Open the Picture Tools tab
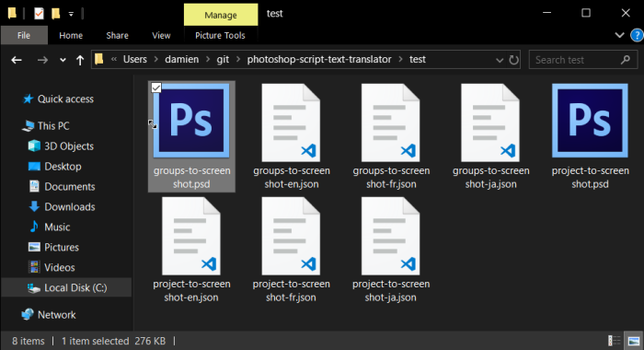 point(220,35)
